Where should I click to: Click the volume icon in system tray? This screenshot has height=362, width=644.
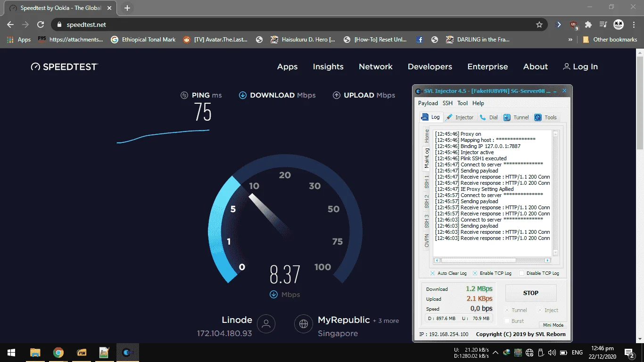click(552, 353)
